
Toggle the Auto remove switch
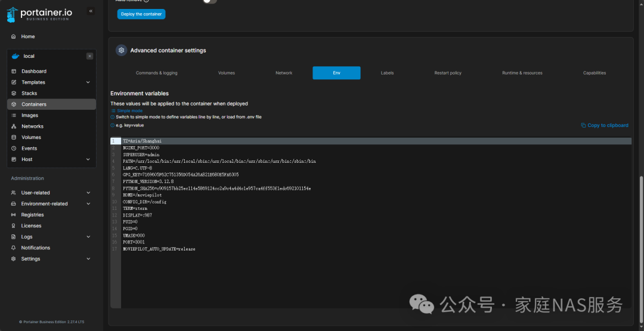(x=210, y=1)
